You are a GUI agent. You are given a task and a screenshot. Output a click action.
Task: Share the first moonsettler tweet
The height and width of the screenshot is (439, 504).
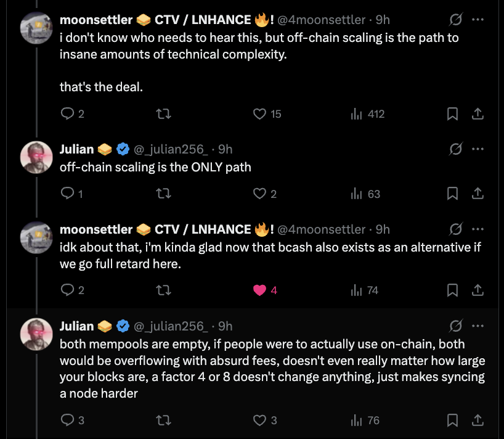coord(476,114)
